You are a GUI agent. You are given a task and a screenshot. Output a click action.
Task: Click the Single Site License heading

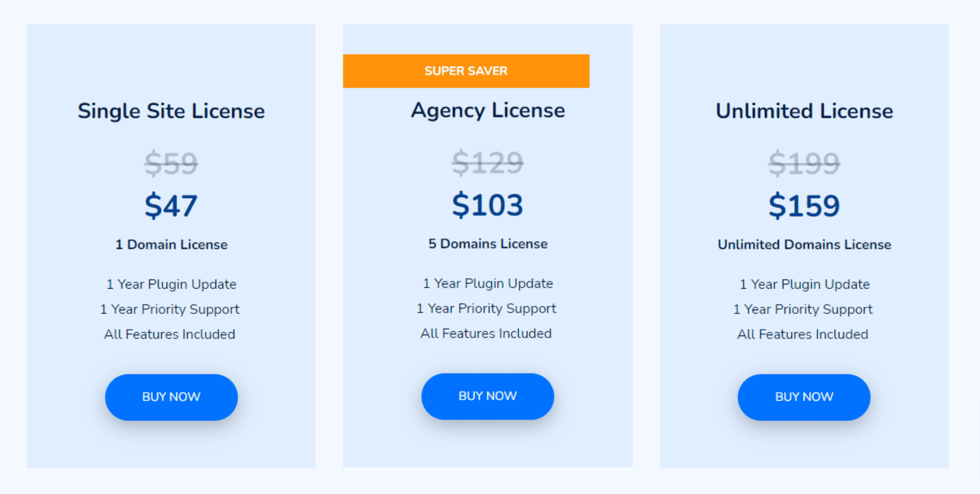[171, 111]
